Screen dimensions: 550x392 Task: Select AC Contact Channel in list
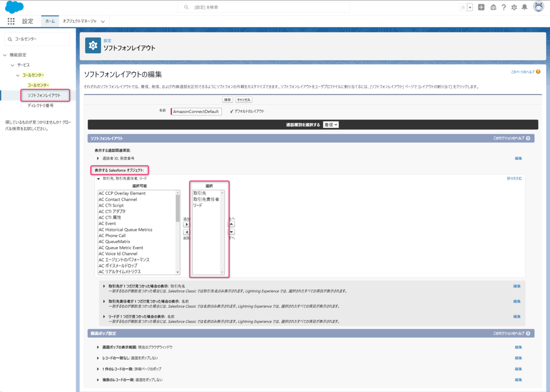pyautogui.click(x=118, y=199)
